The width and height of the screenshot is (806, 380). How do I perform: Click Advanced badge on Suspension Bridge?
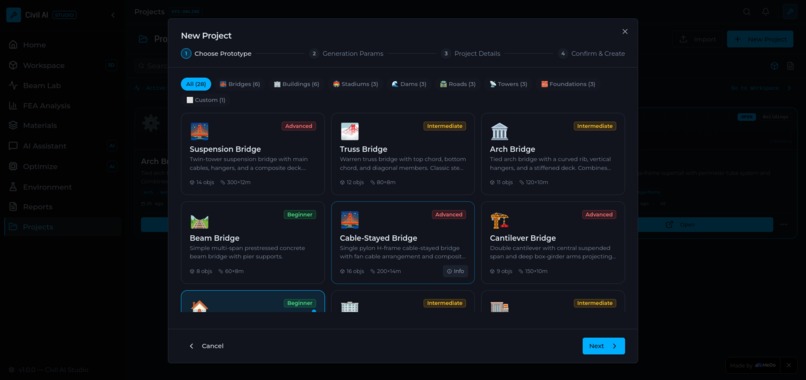tap(299, 126)
